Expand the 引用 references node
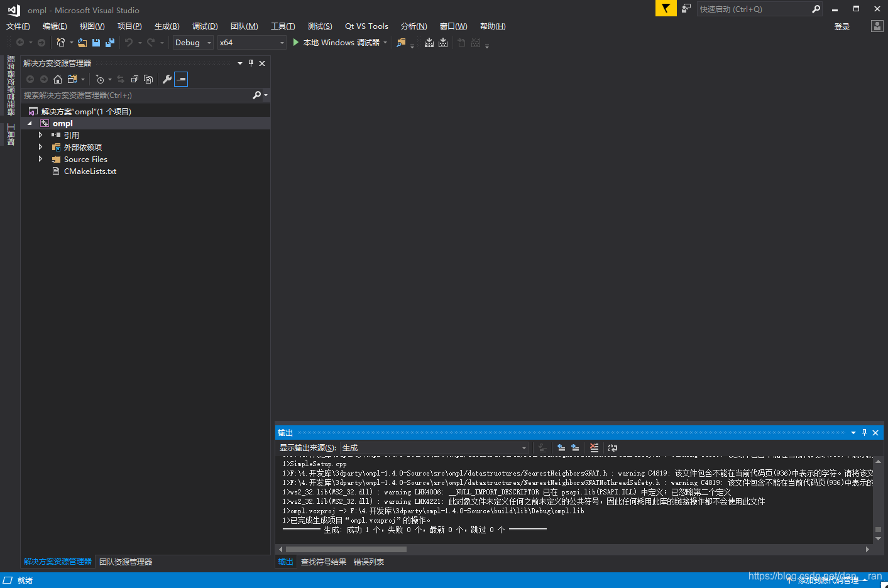The height and width of the screenshot is (588, 888). coord(40,135)
